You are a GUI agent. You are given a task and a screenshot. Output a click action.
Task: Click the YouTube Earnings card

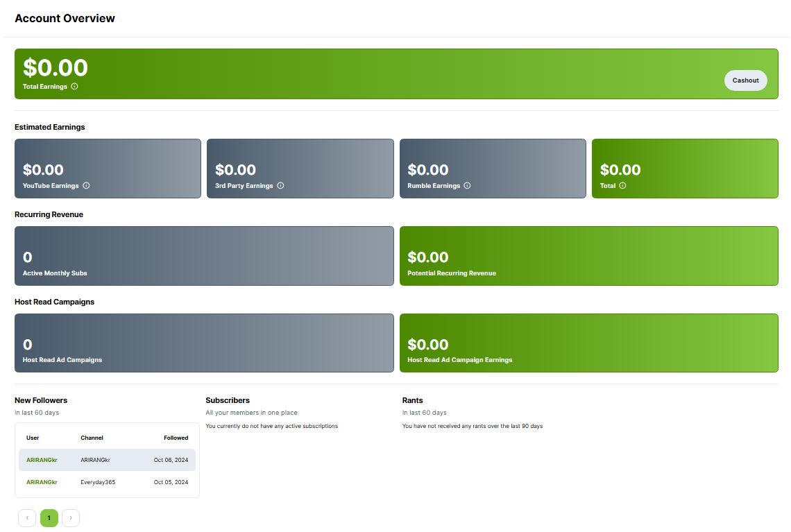(108, 169)
